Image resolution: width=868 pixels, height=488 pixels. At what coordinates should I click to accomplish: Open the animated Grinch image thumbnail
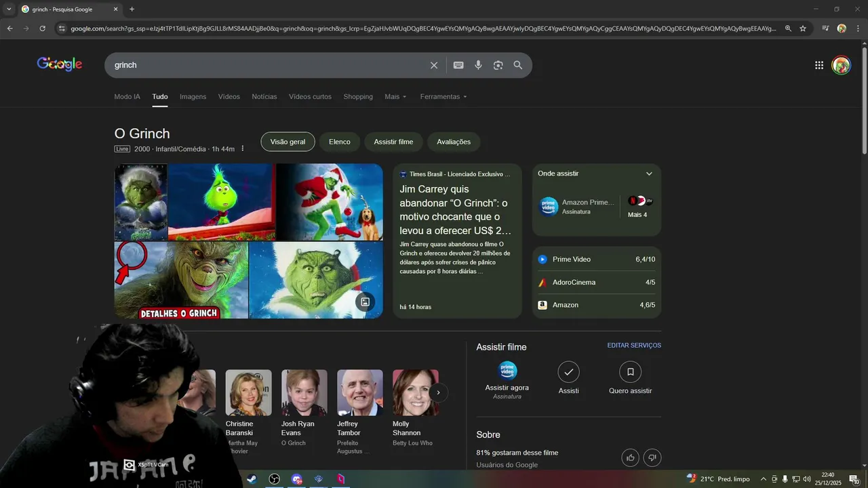click(x=221, y=202)
